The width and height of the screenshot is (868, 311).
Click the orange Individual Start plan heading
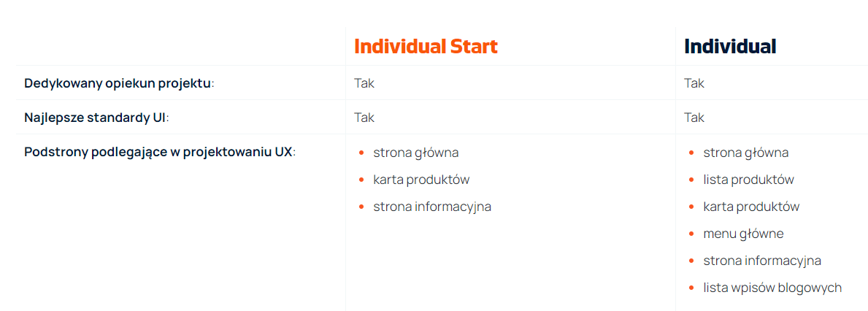point(426,47)
